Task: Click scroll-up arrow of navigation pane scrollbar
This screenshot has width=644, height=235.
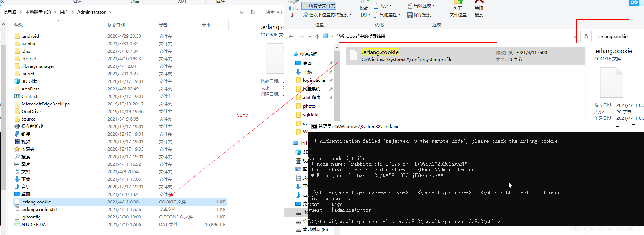Action: (337, 47)
